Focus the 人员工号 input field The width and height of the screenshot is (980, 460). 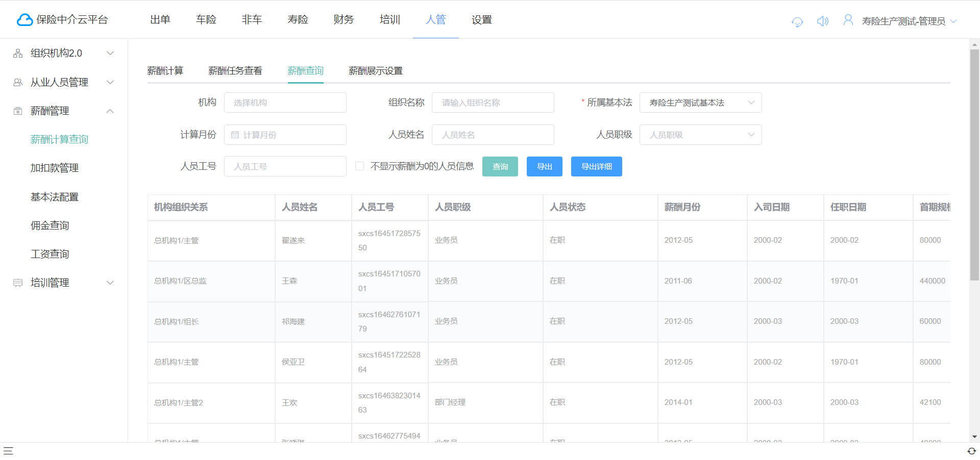pos(285,166)
